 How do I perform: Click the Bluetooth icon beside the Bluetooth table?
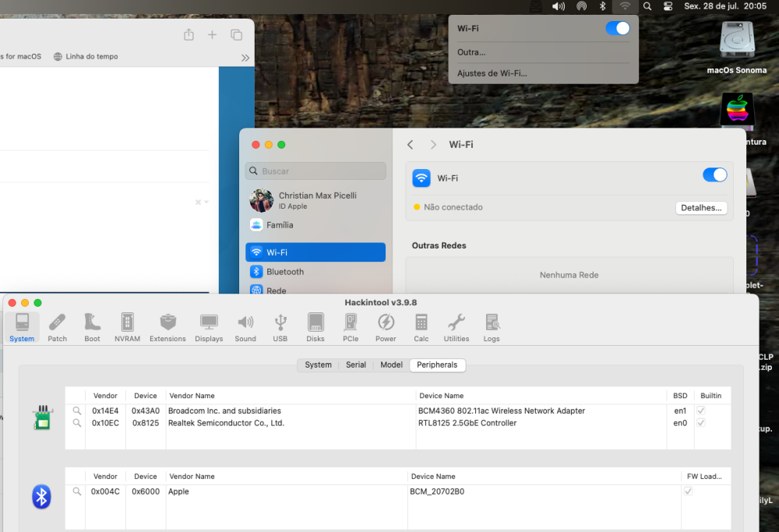pos(42,496)
